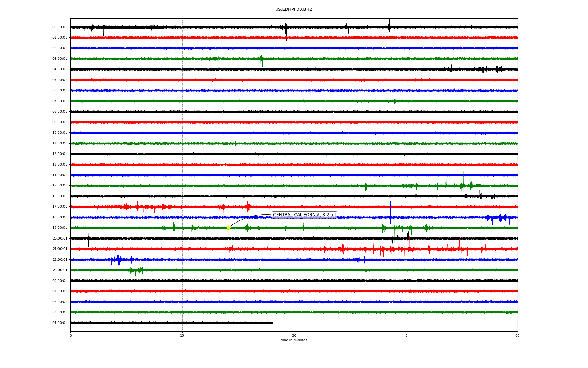Click the x-axis tick label 60
588x368 pixels.
[517, 336]
